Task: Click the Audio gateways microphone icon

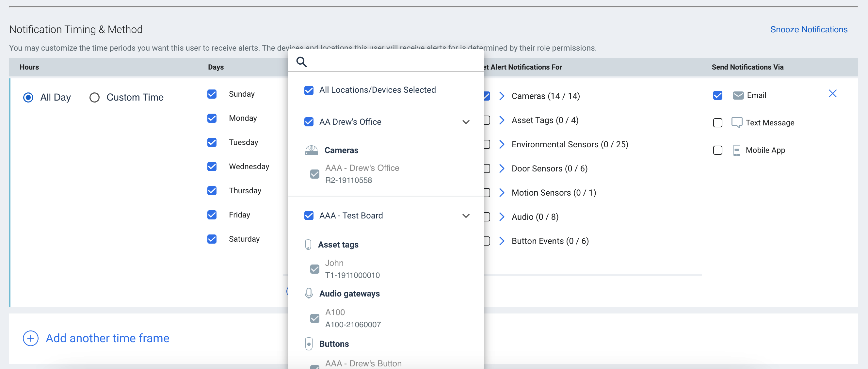Action: pyautogui.click(x=309, y=294)
